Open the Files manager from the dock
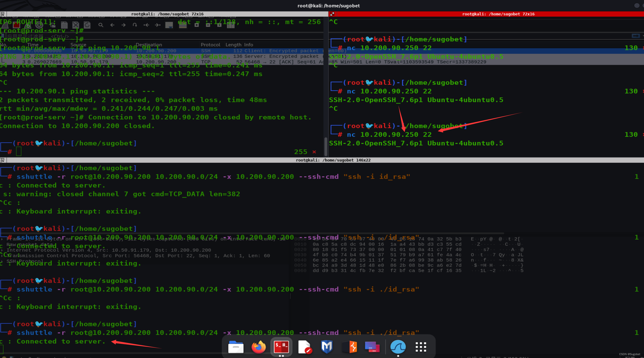The width and height of the screenshot is (644, 358). pos(236,347)
